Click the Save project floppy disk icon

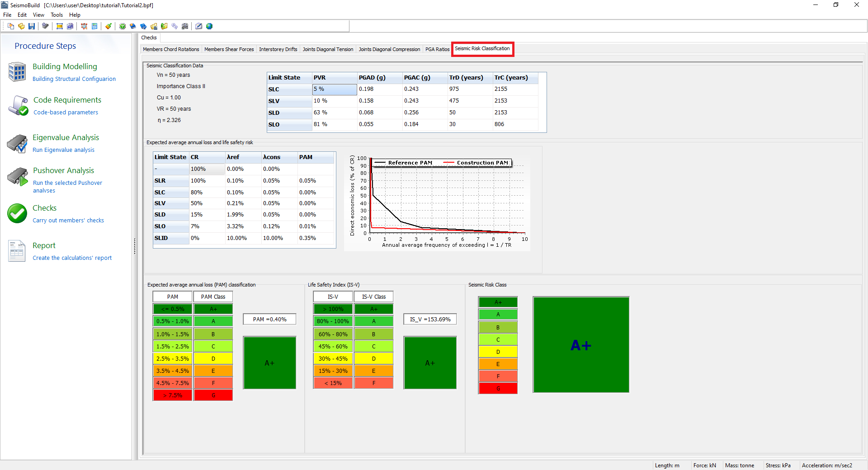click(x=32, y=26)
